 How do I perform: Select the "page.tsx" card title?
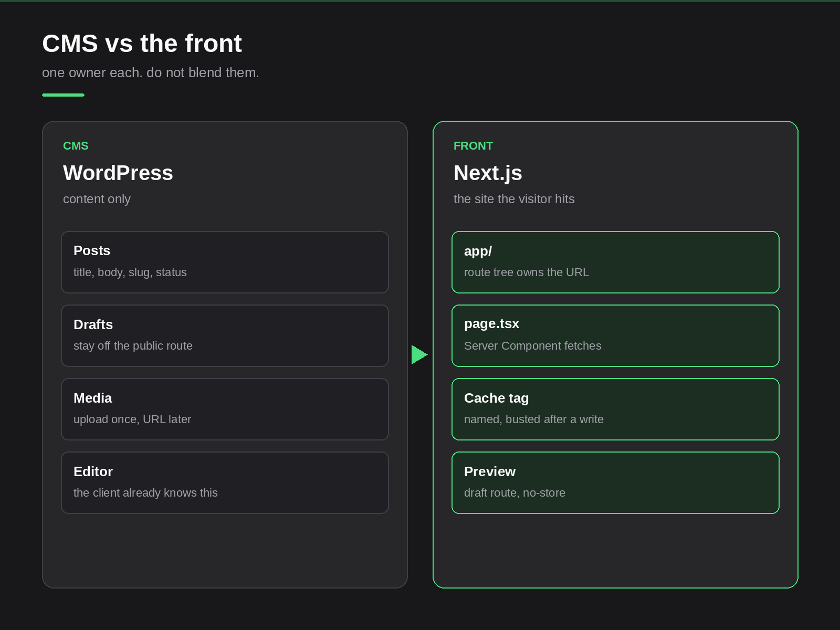[x=491, y=324]
